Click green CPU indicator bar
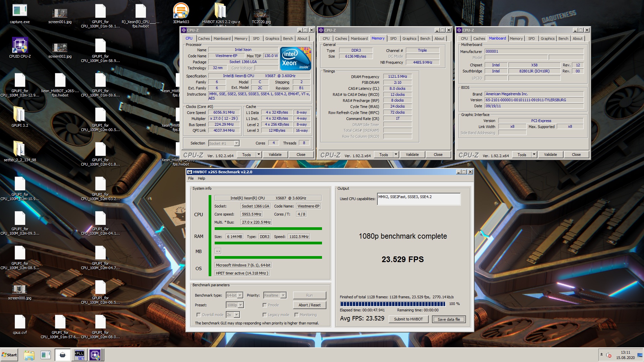 click(268, 229)
